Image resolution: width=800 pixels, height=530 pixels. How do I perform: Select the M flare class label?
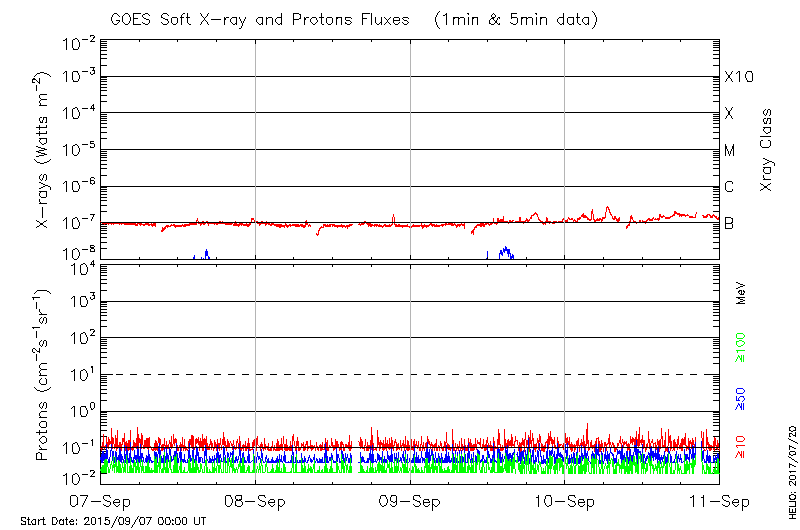point(730,151)
